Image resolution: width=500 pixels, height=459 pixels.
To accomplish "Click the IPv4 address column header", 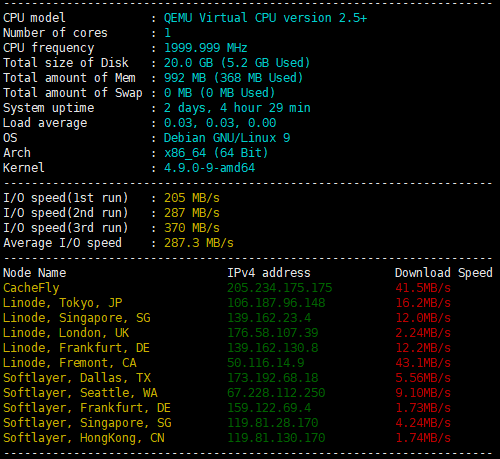I will (x=269, y=273).
